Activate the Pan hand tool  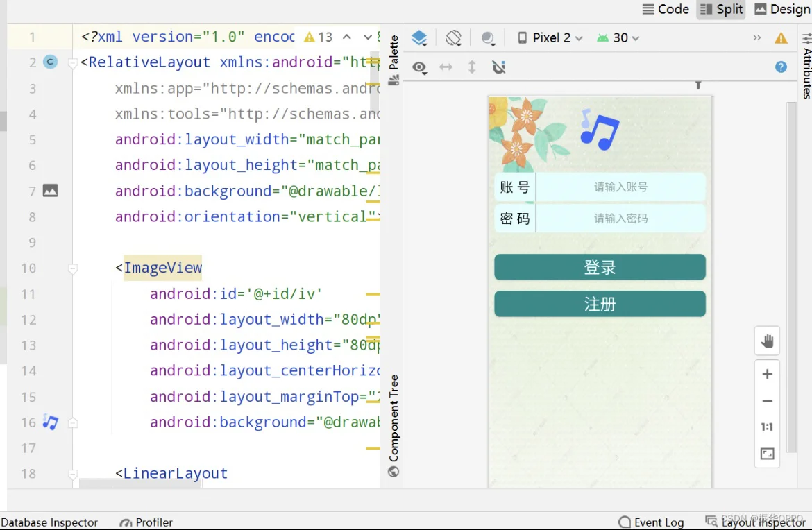[x=767, y=341]
